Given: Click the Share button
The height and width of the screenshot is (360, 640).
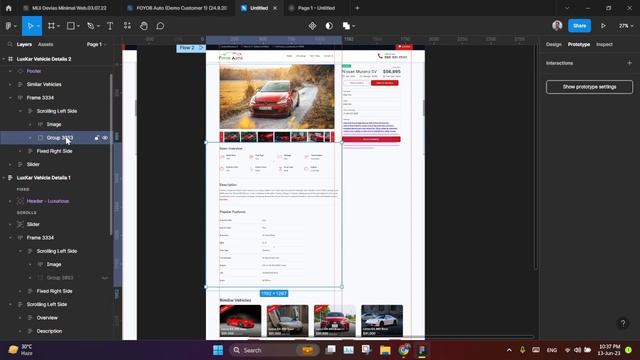Looking at the screenshot, I should tap(579, 26).
